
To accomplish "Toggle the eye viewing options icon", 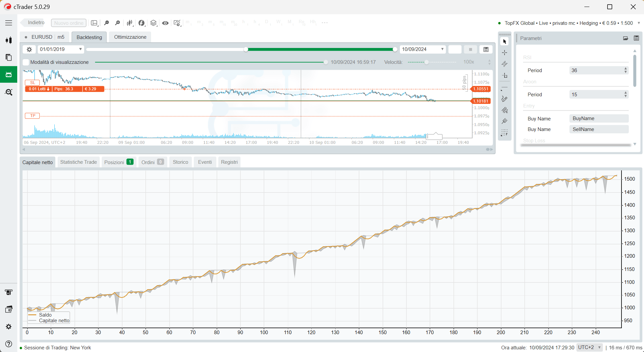I will 165,23.
